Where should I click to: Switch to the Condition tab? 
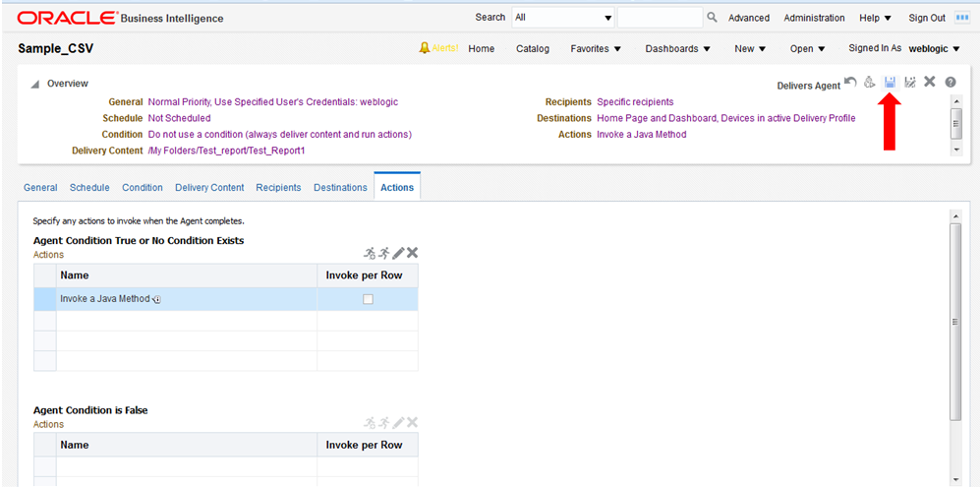(143, 187)
